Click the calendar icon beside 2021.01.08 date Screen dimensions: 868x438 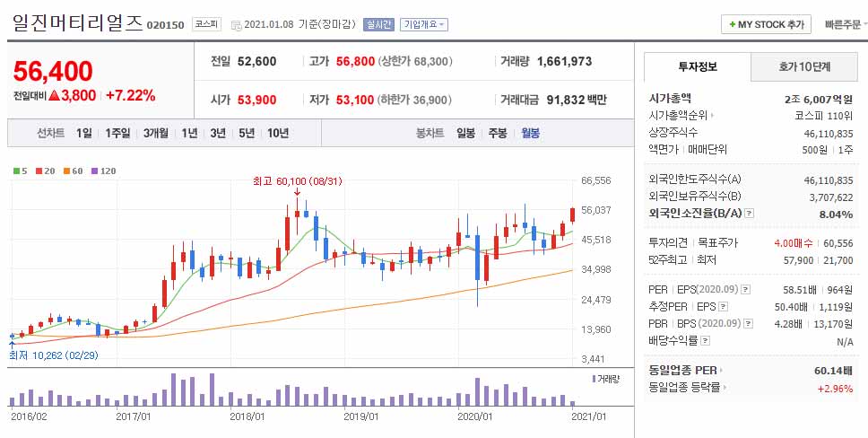(x=236, y=25)
